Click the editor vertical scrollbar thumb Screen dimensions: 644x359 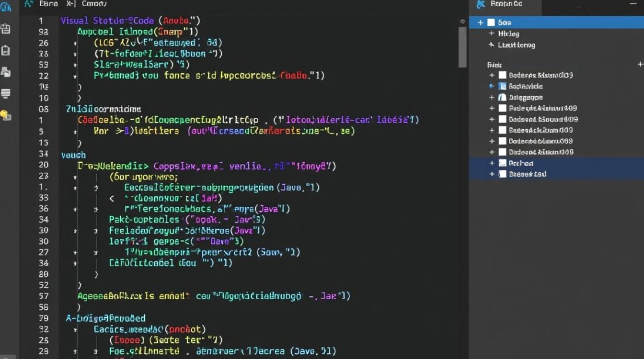tap(462, 47)
